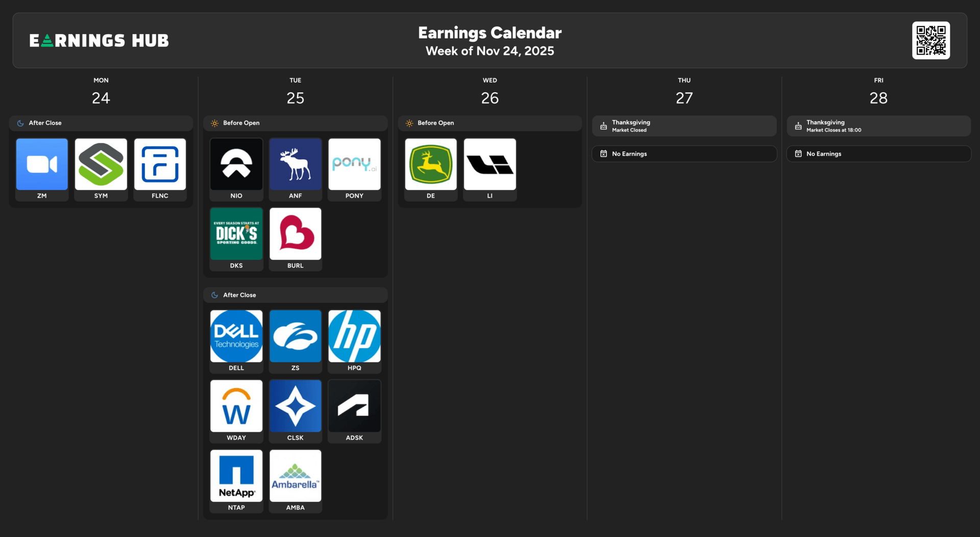This screenshot has width=980, height=537.
Task: Click the PONY ticker label
Action: (x=354, y=196)
